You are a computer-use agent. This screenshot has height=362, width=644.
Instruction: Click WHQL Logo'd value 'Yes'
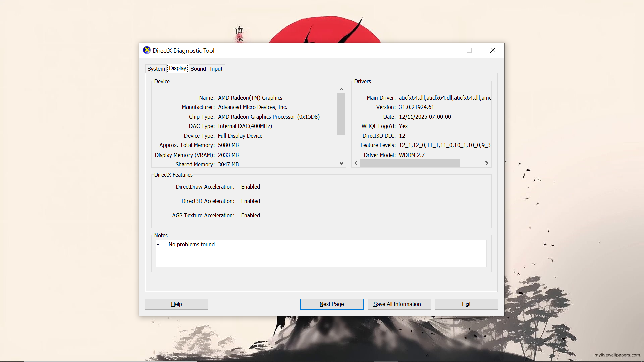click(x=403, y=126)
